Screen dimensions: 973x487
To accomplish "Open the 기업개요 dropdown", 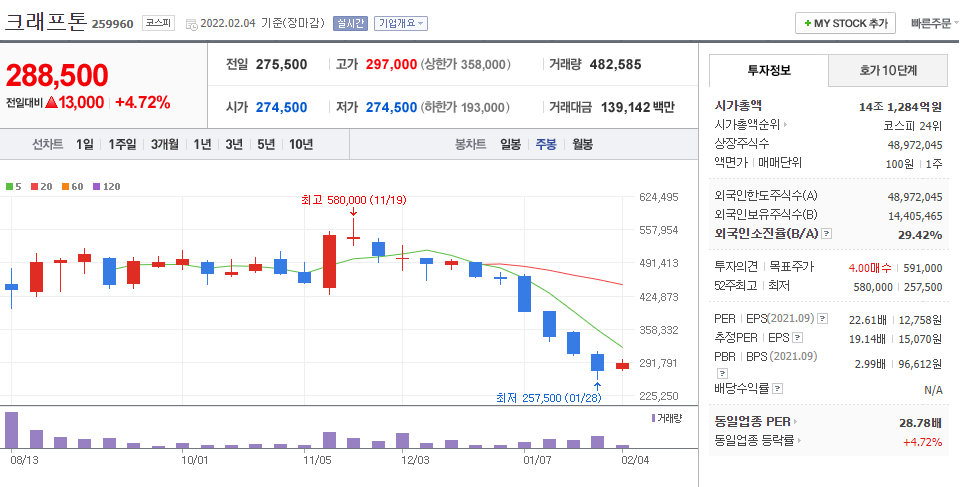I will click(400, 24).
